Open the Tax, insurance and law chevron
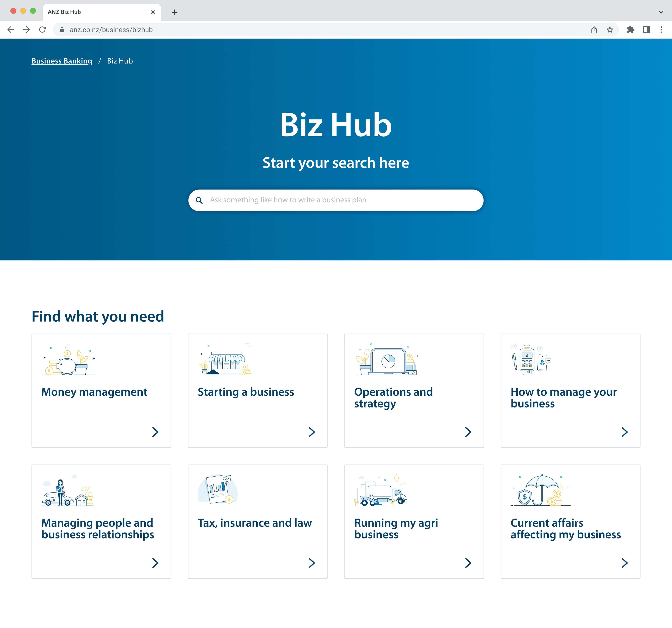672x628 pixels. tap(312, 563)
